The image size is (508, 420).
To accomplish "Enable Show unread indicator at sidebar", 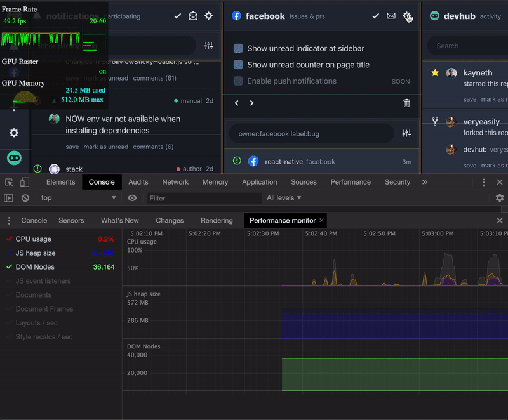I will click(x=238, y=49).
